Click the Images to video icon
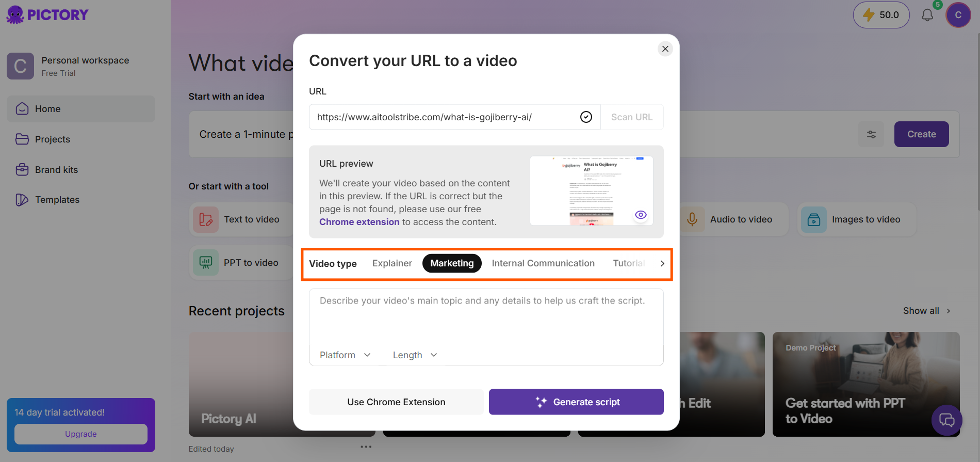980x462 pixels. (814, 219)
